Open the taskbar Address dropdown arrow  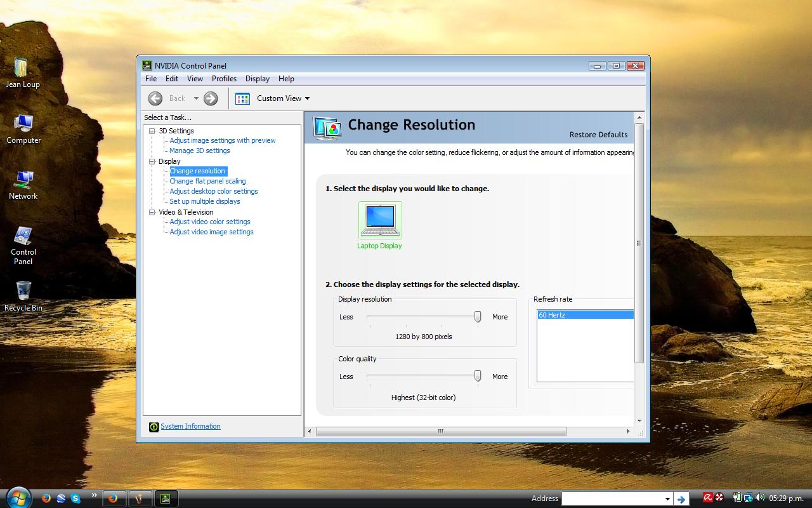(667, 499)
